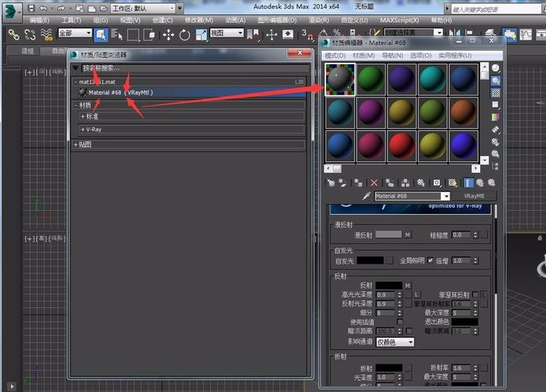Click the VRayMtl material type button

pyautogui.click(x=474, y=196)
